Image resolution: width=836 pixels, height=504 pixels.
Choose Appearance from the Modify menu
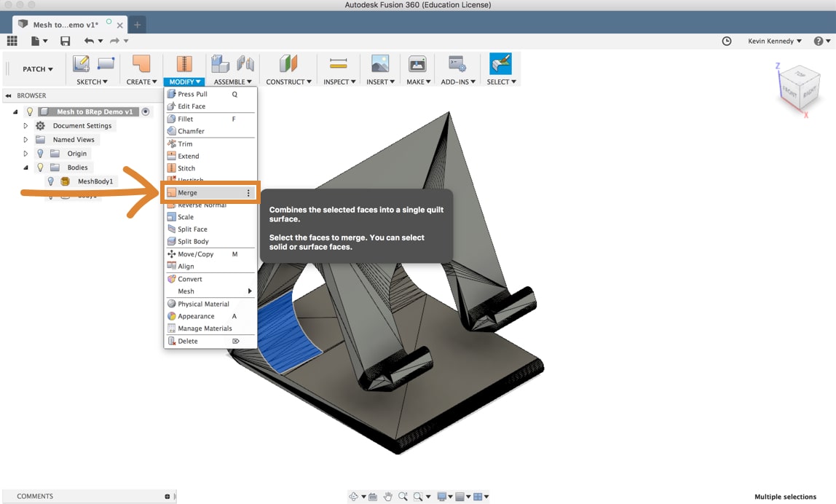tap(210, 316)
